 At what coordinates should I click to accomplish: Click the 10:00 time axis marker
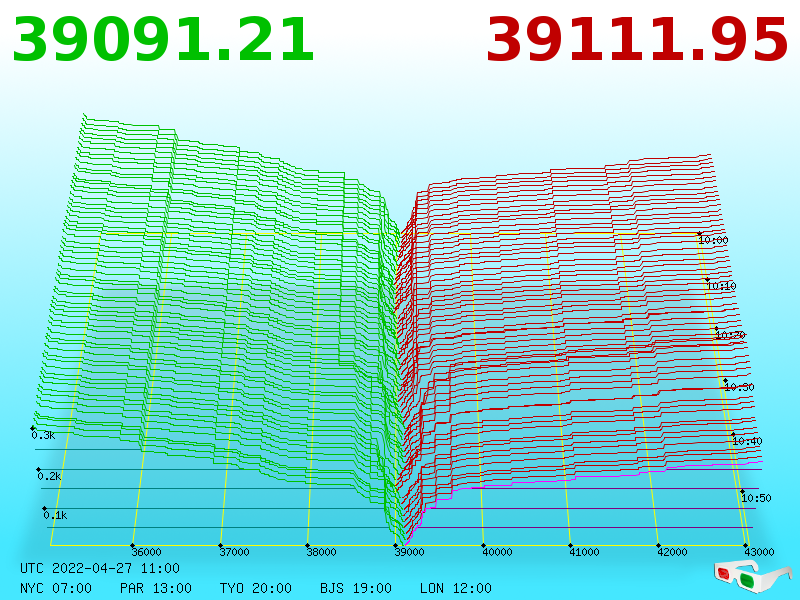click(713, 240)
